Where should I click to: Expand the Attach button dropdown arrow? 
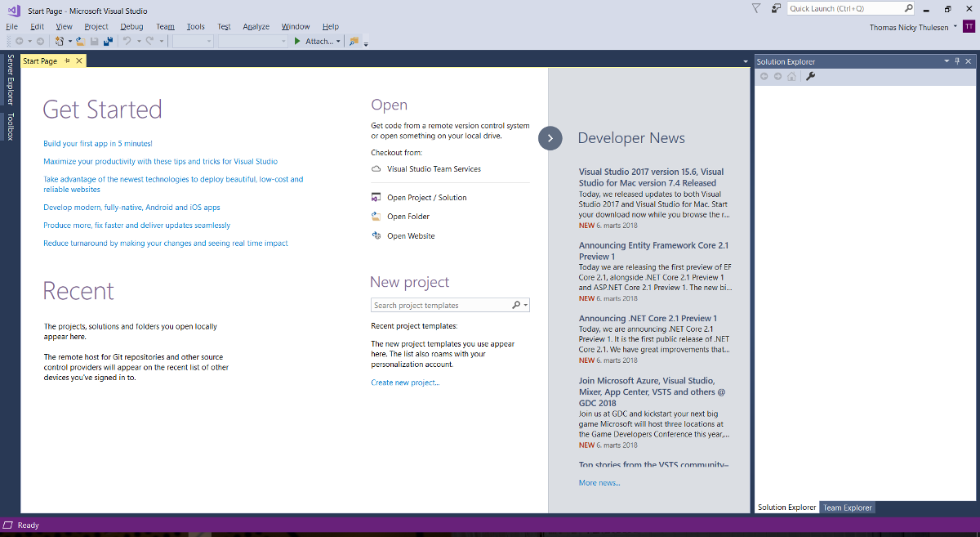click(x=338, y=41)
